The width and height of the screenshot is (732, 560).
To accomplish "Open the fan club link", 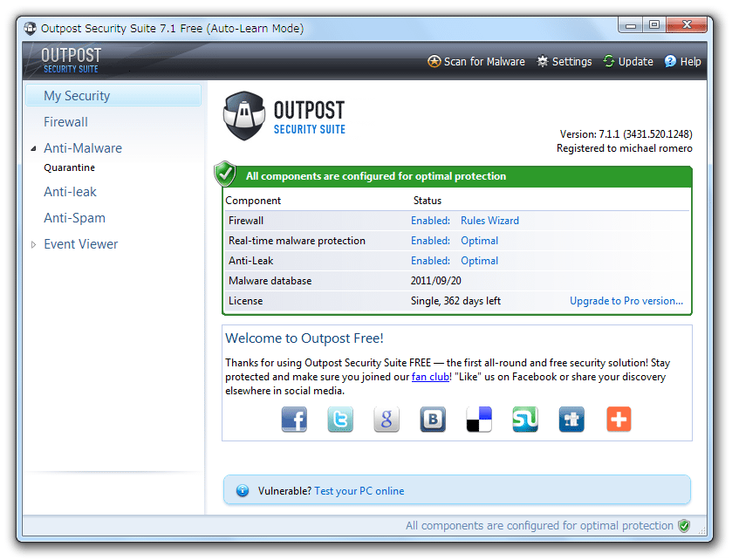I will click(x=430, y=377).
